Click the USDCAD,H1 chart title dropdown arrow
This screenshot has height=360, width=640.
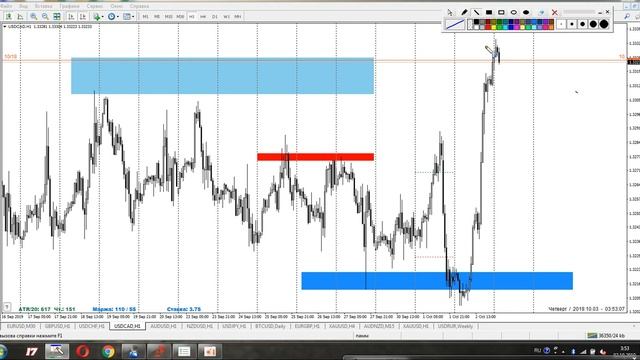pyautogui.click(x=4, y=27)
